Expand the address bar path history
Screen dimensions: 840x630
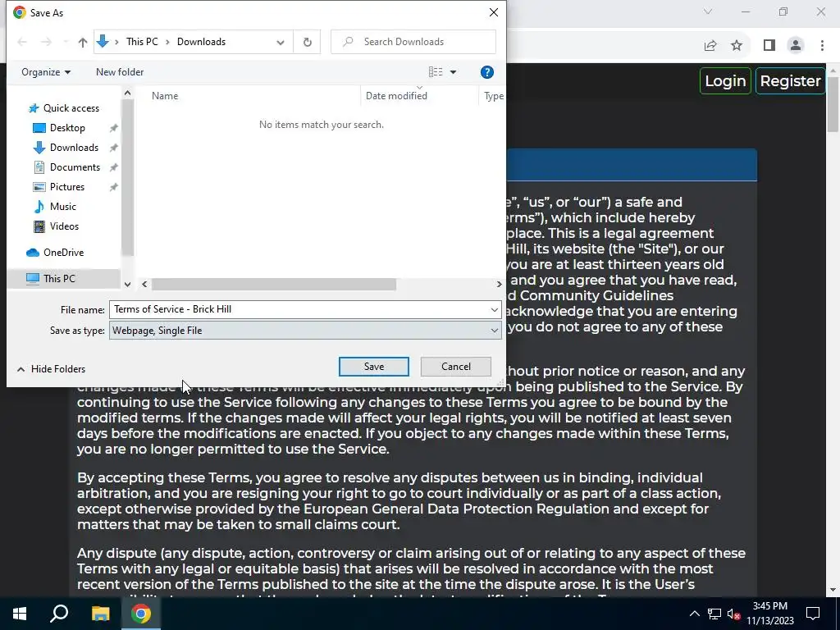click(281, 43)
